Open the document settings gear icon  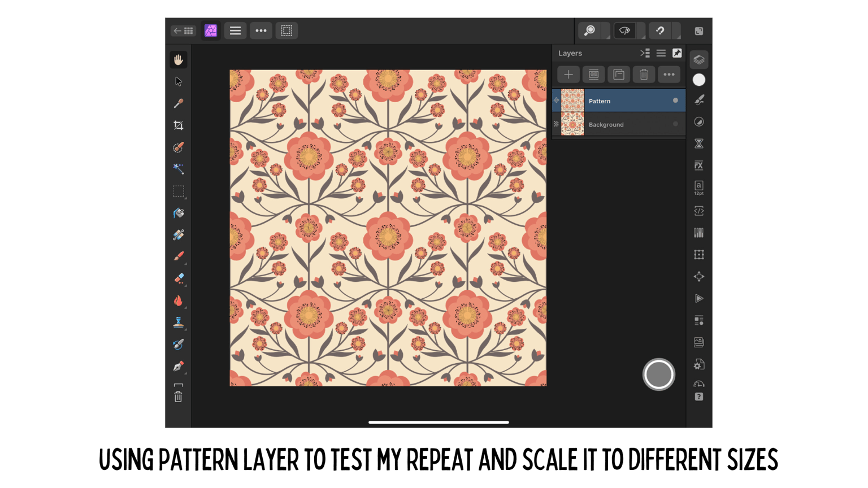(x=699, y=364)
